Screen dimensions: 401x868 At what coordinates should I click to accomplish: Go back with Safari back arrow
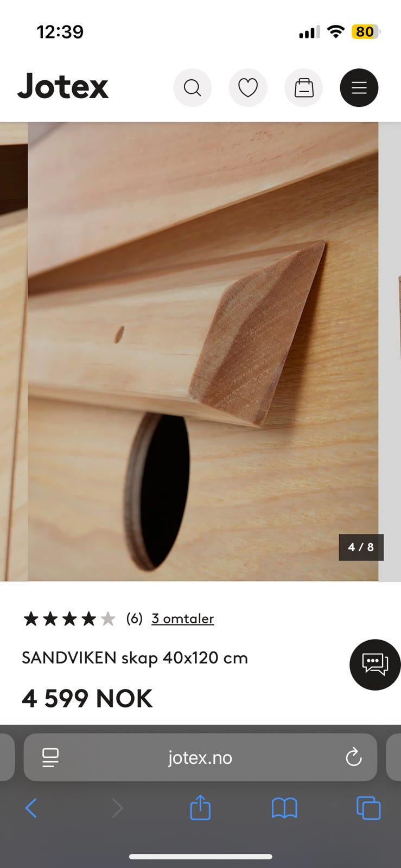tap(31, 808)
